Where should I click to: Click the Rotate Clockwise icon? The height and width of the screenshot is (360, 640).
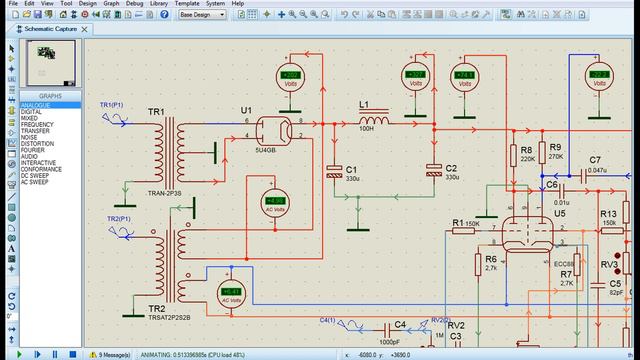coord(11,296)
